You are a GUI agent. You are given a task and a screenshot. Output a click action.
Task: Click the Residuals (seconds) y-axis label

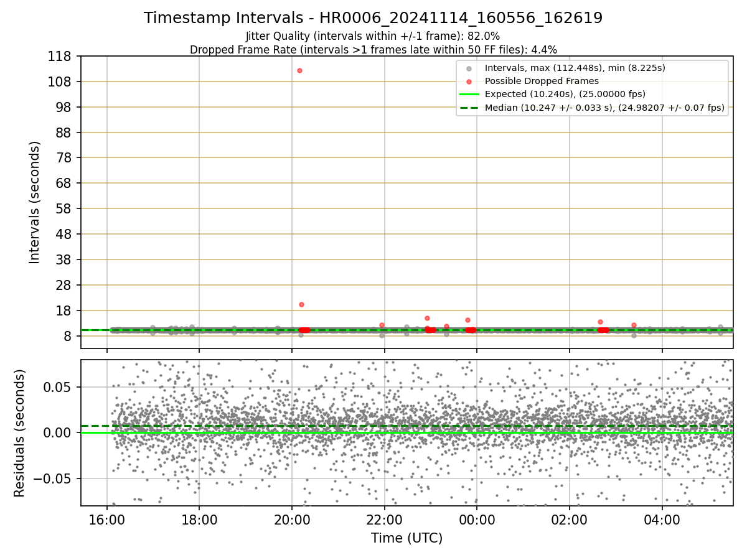click(x=19, y=433)
